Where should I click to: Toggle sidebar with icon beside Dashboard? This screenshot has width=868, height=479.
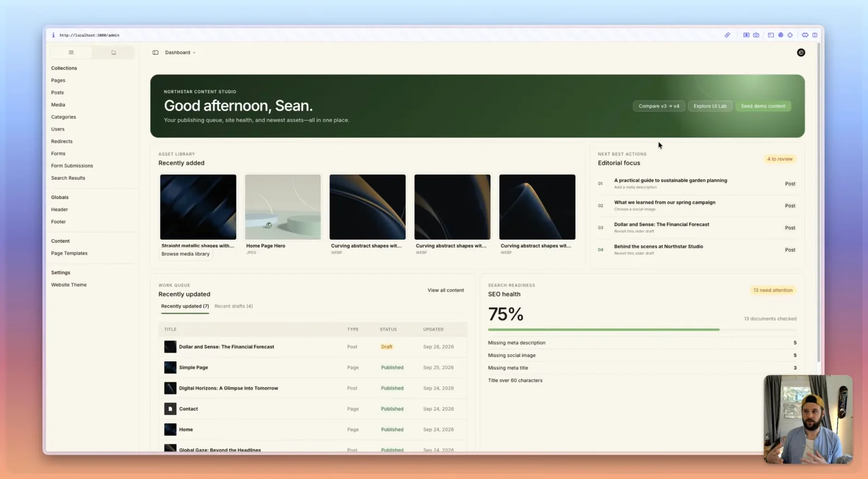tap(156, 53)
